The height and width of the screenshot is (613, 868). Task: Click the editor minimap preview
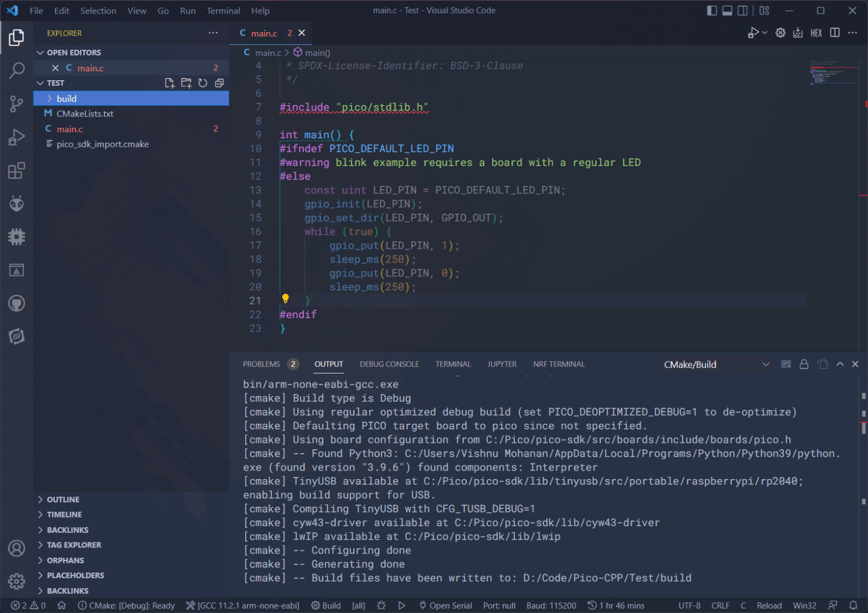click(834, 72)
